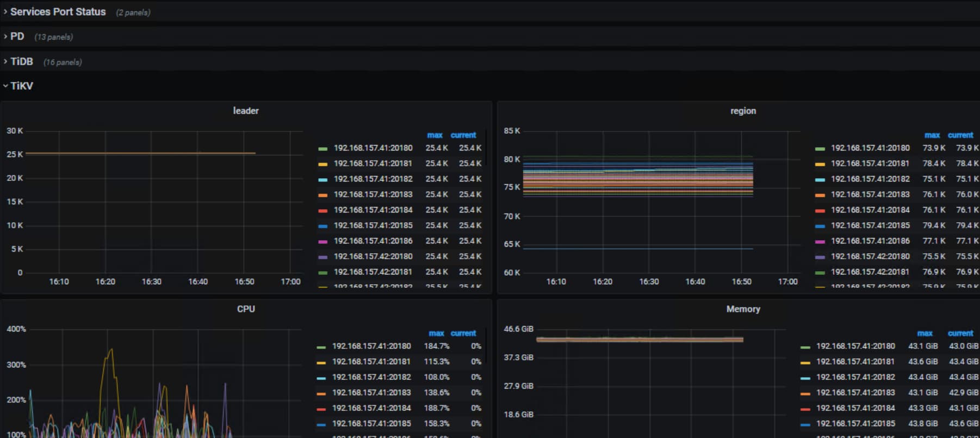
Task: Toggle 192.168.157.41:20180 series in leader legend
Action: click(x=373, y=148)
